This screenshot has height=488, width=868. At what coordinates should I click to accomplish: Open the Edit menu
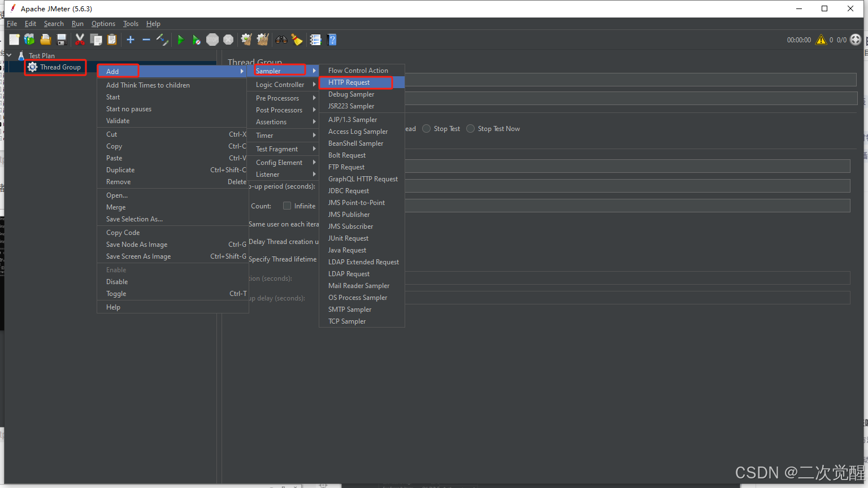(31, 24)
